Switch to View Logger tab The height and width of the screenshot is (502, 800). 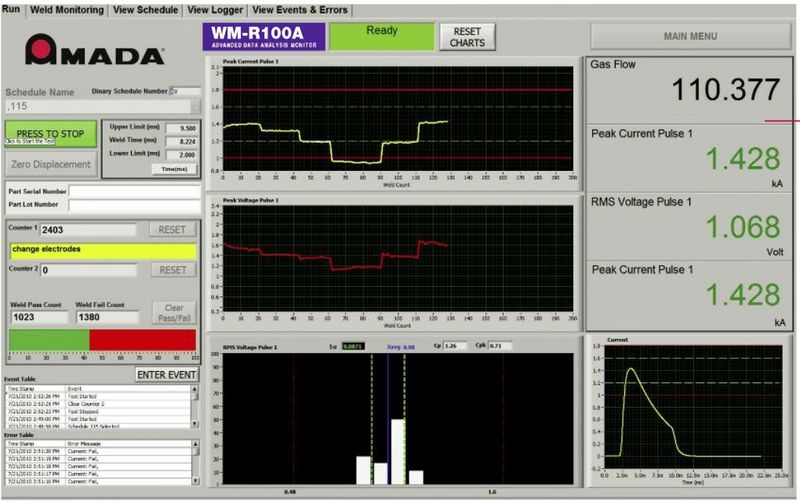pyautogui.click(x=215, y=10)
